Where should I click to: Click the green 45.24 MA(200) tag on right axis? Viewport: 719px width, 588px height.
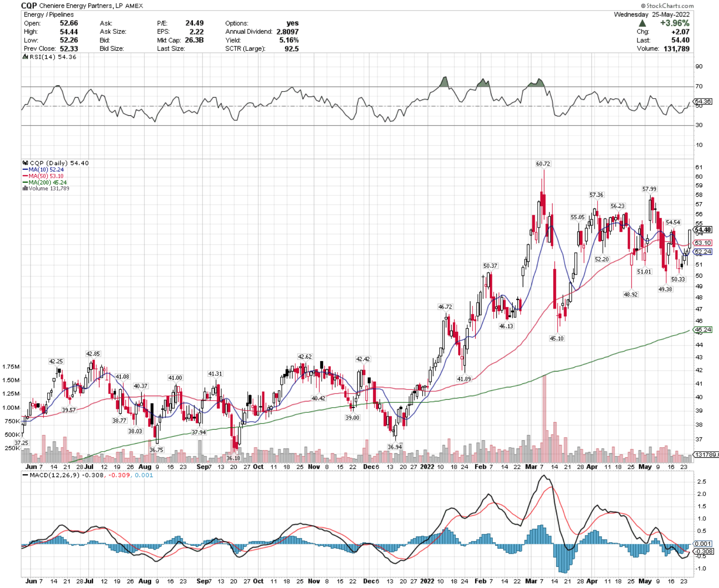(x=703, y=330)
